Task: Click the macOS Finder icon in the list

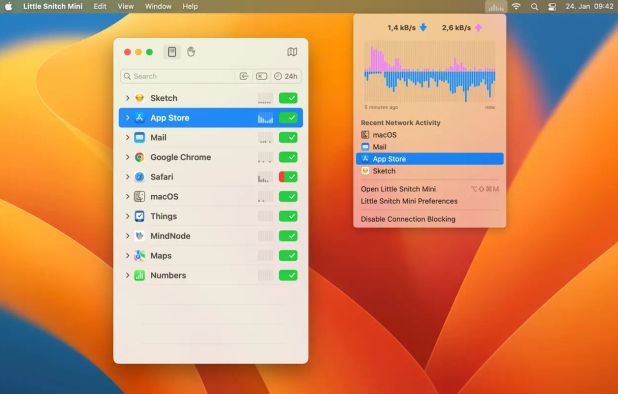Action: tap(140, 197)
